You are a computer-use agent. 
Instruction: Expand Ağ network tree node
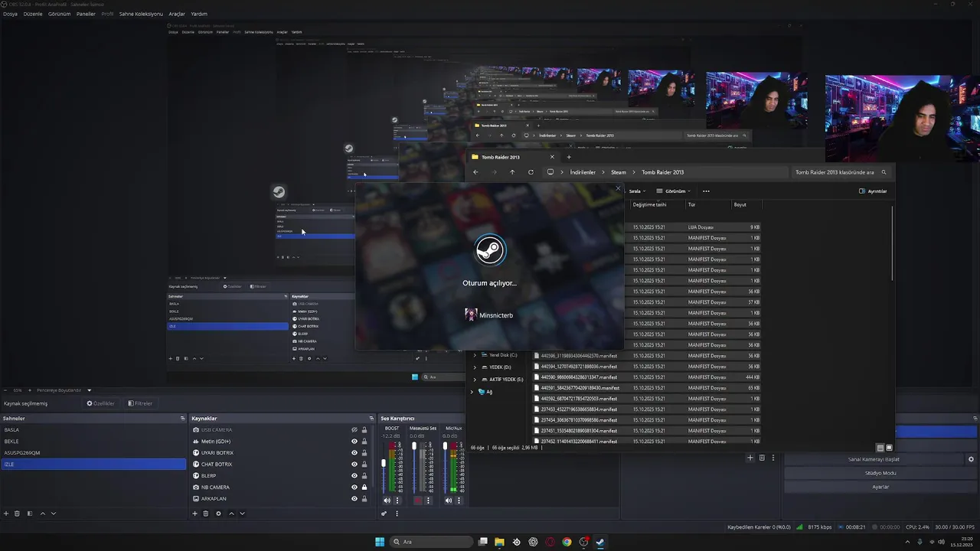472,392
